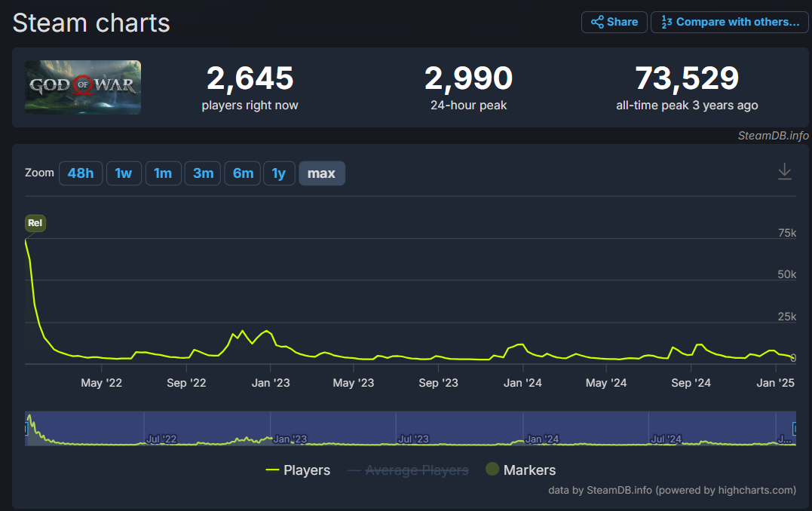
Task: Enable the Average Players series
Action: [x=408, y=470]
